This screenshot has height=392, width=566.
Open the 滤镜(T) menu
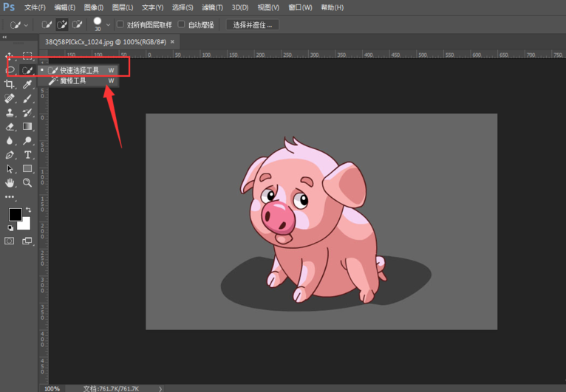click(x=213, y=7)
